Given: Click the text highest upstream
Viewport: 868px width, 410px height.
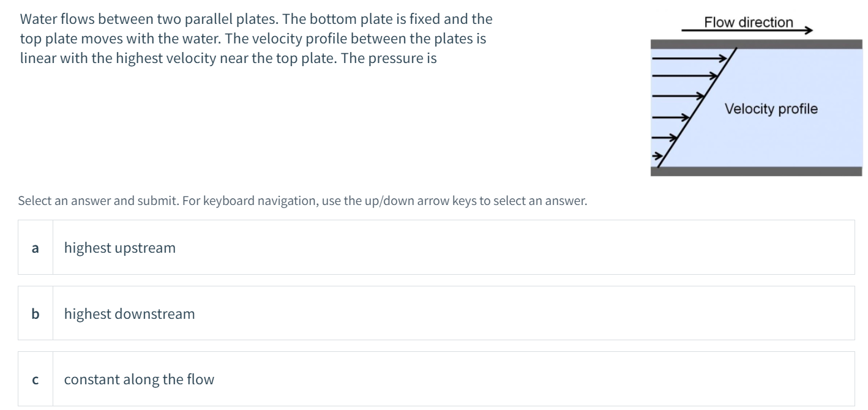Looking at the screenshot, I should (x=119, y=248).
